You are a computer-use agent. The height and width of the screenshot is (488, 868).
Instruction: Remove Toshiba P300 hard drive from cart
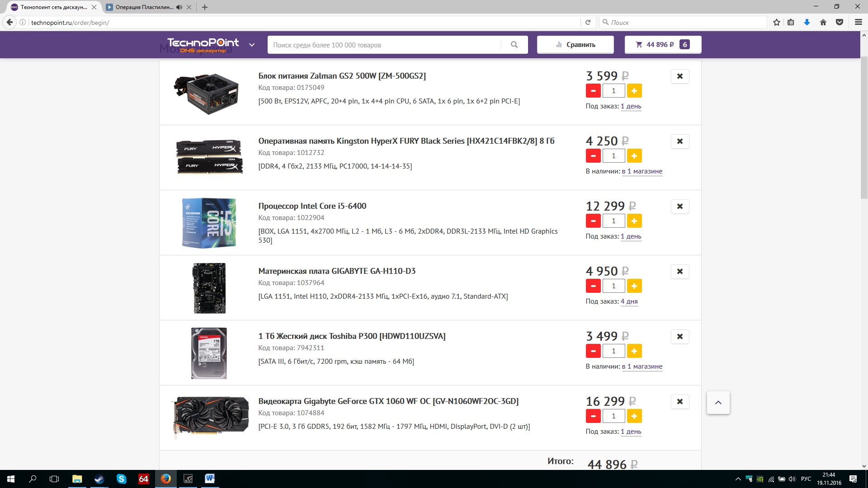(680, 337)
